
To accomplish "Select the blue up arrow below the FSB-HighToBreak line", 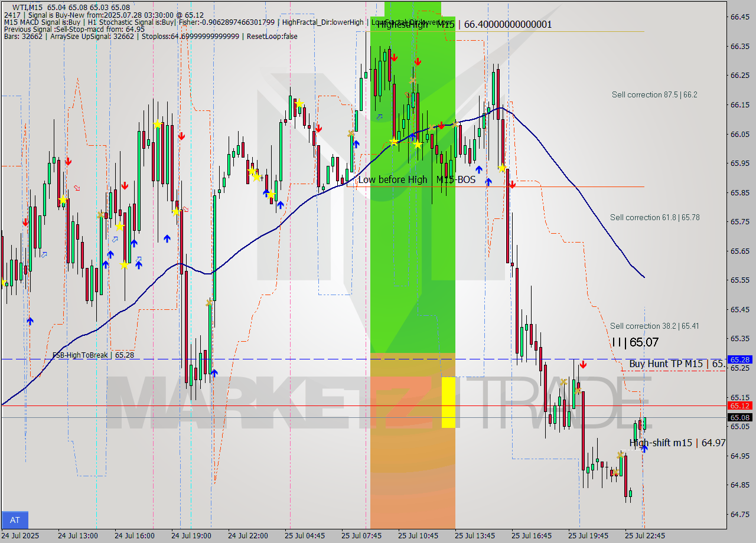I will pyautogui.click(x=213, y=372).
